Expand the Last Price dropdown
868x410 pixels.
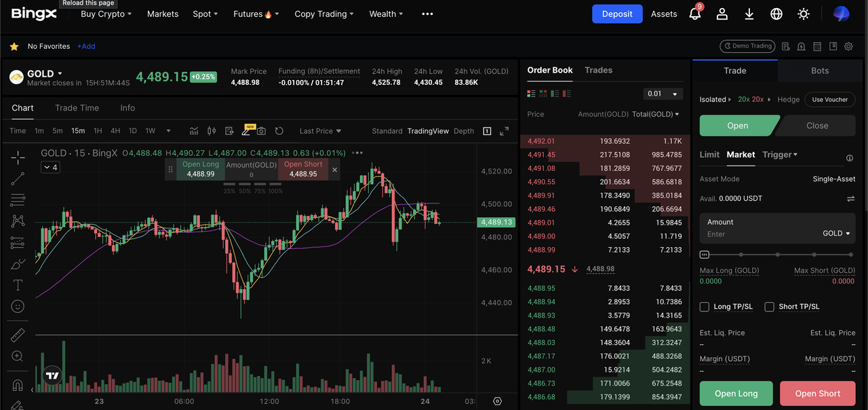click(320, 131)
